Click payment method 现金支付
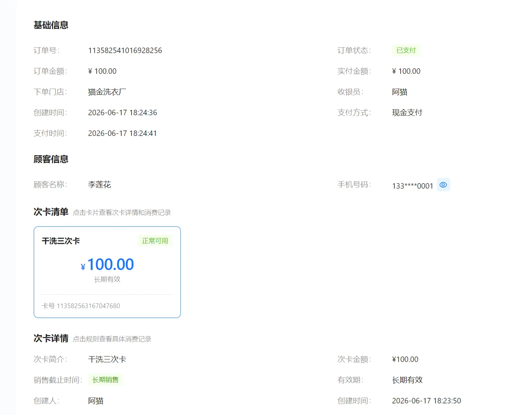 coord(407,113)
